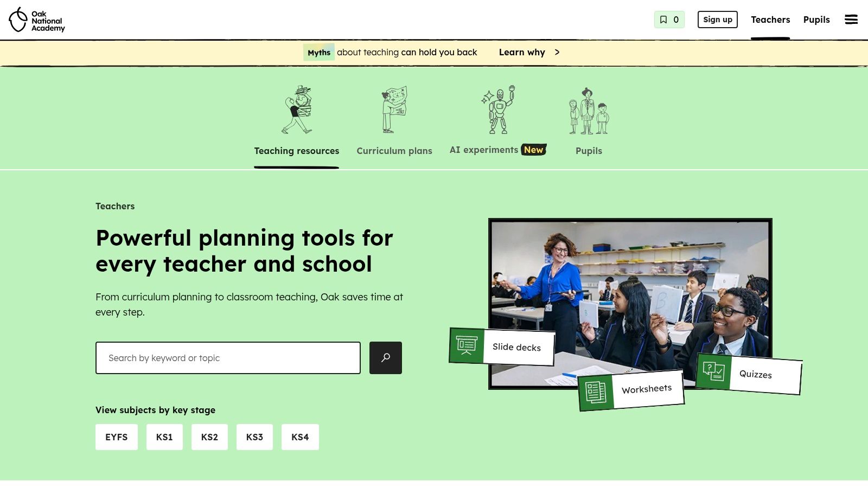This screenshot has width=868, height=488.
Task: Click the Myths tag in the banner
Action: [319, 52]
